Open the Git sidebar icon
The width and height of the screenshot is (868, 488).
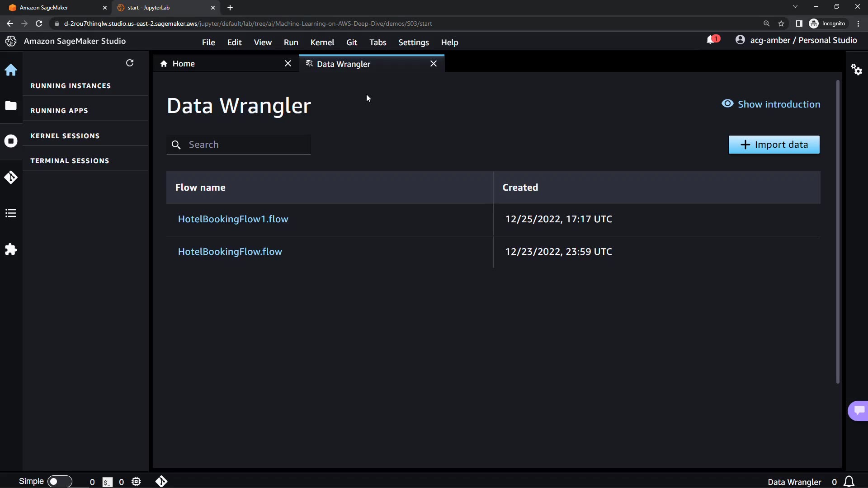11,177
